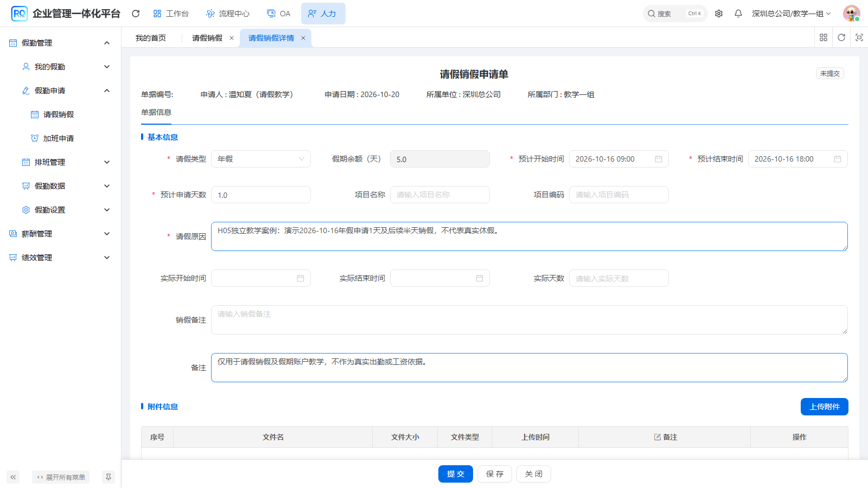Expand the 我的假勤 submenu

(x=60, y=67)
